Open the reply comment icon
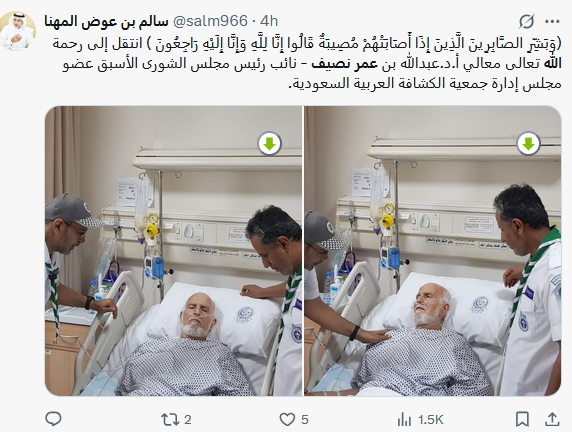This screenshot has width=572, height=432. tap(53, 419)
